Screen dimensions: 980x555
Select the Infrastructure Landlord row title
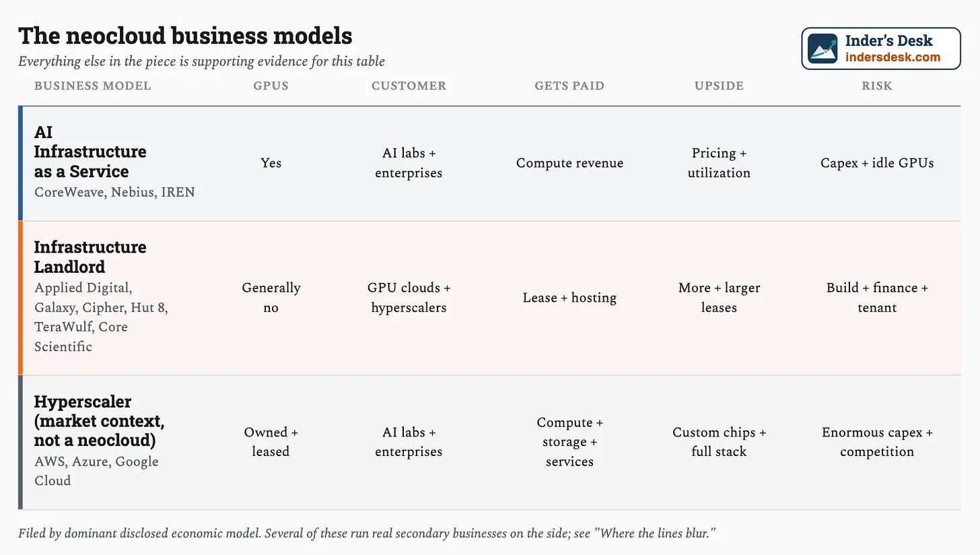[x=90, y=257]
